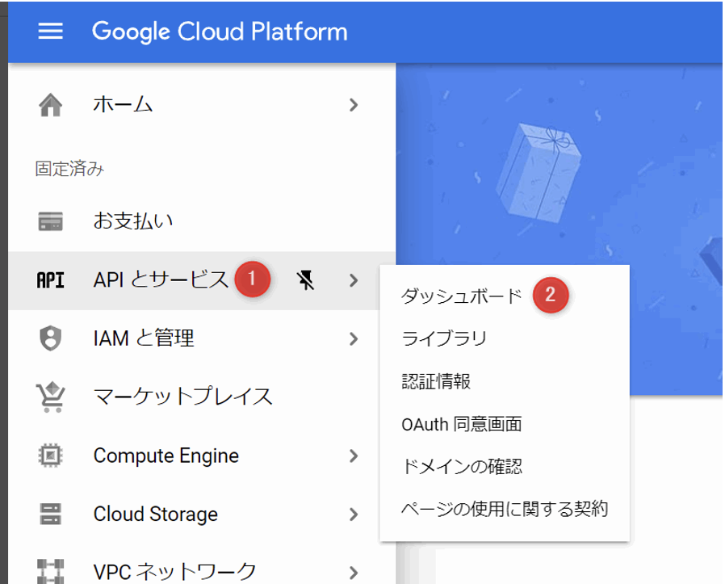Expand the IAM と管理 submenu chevron
This screenshot has width=725, height=588.
[354, 338]
